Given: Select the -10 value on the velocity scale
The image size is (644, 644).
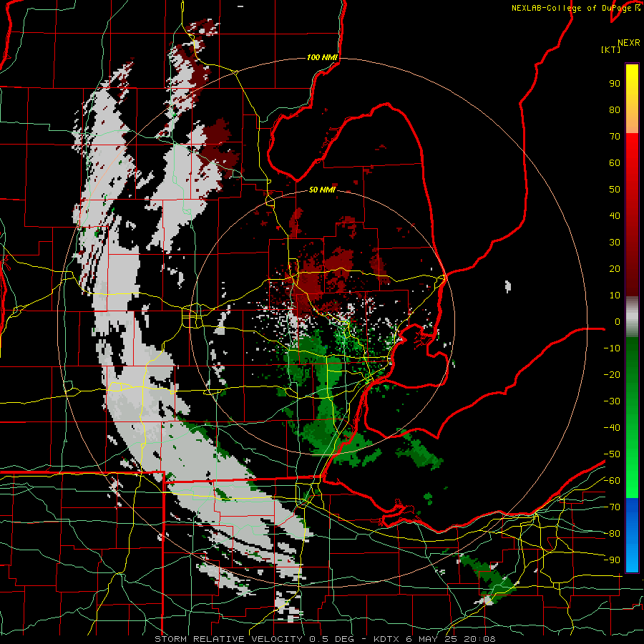Looking at the screenshot, I should click(x=612, y=348).
